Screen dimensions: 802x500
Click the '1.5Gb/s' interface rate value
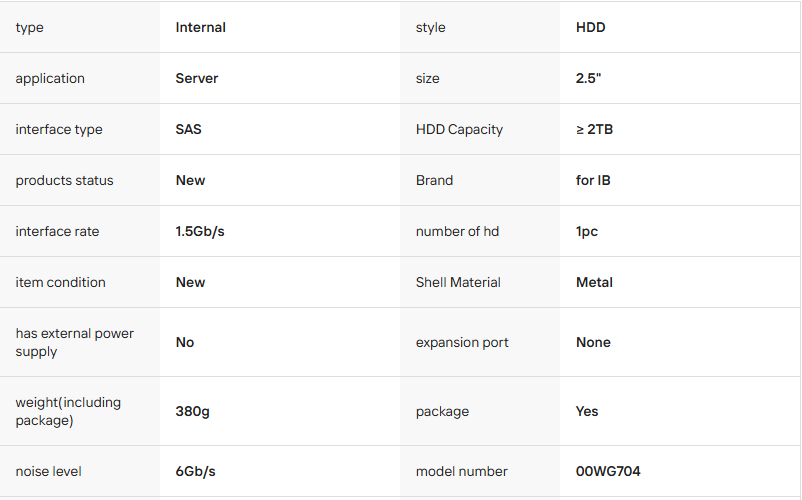pyautogui.click(x=200, y=232)
